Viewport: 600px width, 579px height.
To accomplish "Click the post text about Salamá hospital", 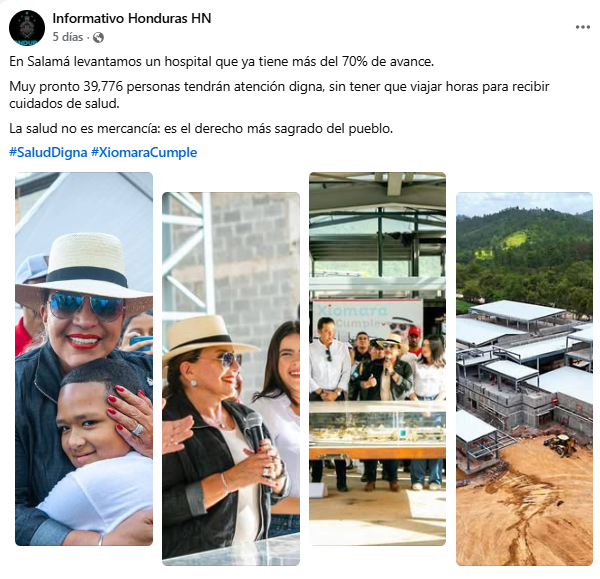I will [222, 62].
